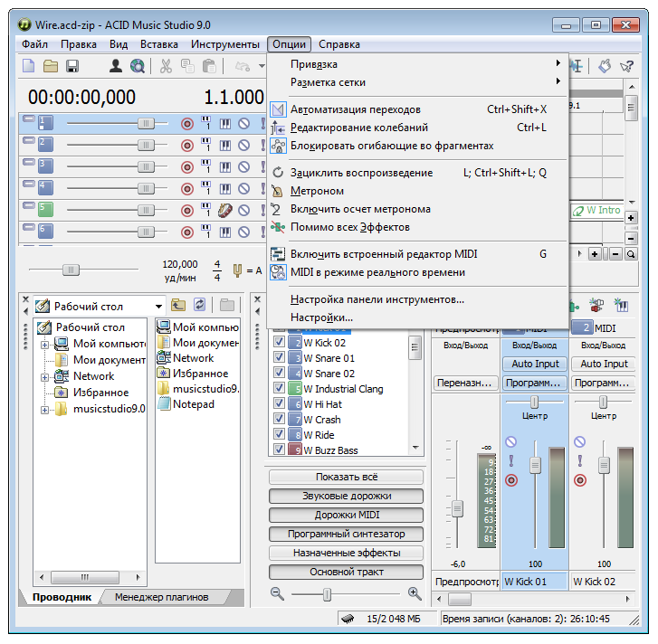658x644 pixels.
Task: Click the insert soft synth mixer icon
Action: pyautogui.click(x=621, y=305)
